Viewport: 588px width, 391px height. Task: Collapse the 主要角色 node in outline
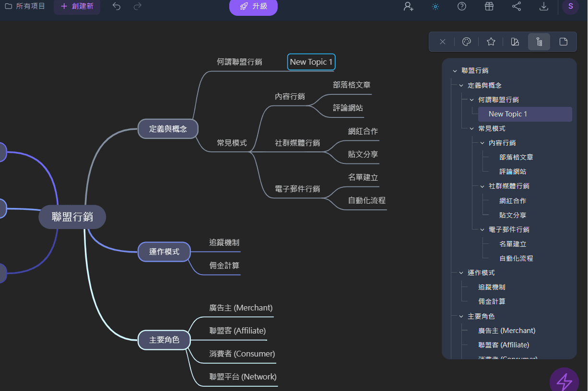pos(462,316)
